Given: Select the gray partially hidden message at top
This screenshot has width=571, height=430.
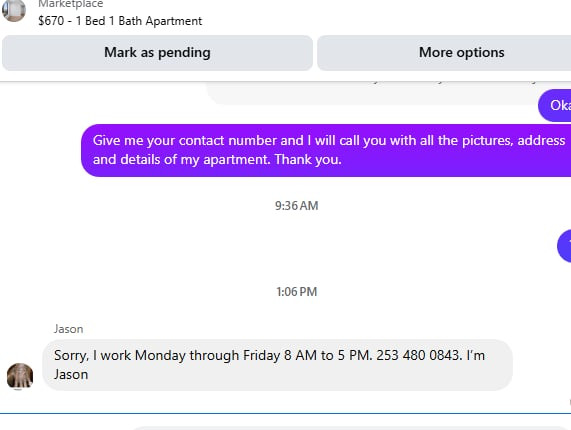Looking at the screenshot, I should [371, 94].
